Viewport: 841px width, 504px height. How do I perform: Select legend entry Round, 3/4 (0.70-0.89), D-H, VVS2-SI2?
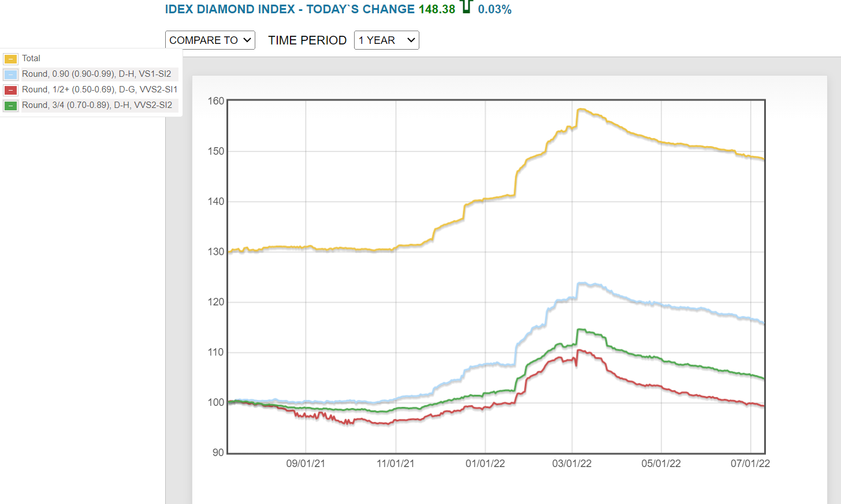pyautogui.click(x=97, y=105)
